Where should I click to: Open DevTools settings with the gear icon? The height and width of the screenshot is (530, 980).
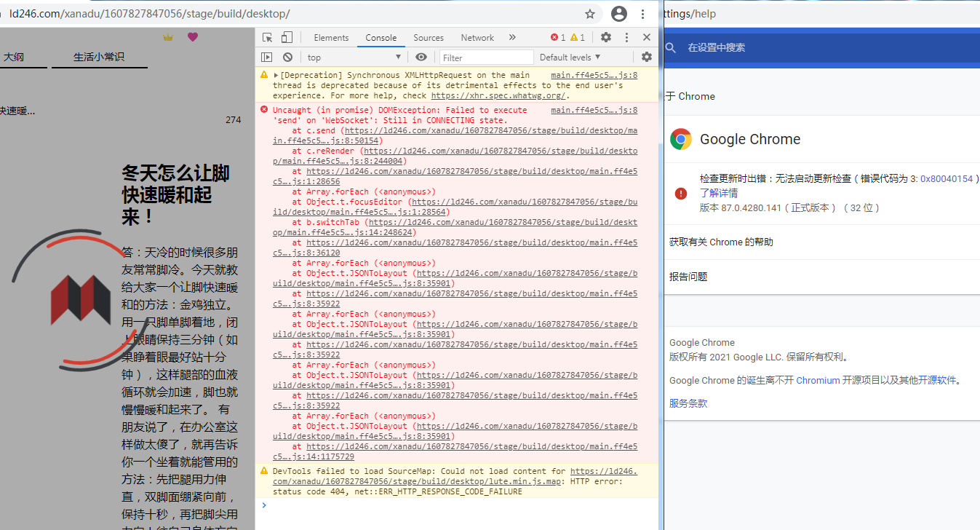[x=605, y=37]
